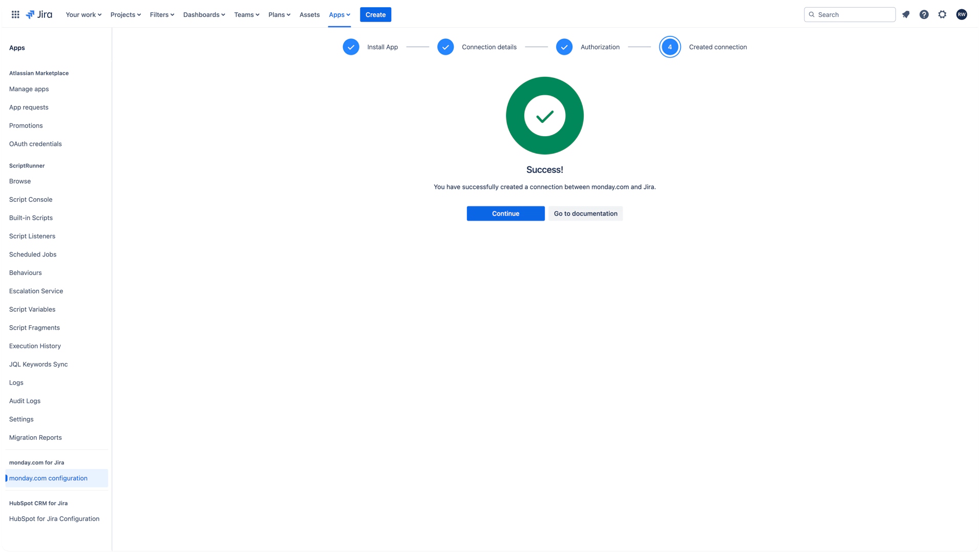
Task: Click Go to documentation button
Action: point(586,214)
